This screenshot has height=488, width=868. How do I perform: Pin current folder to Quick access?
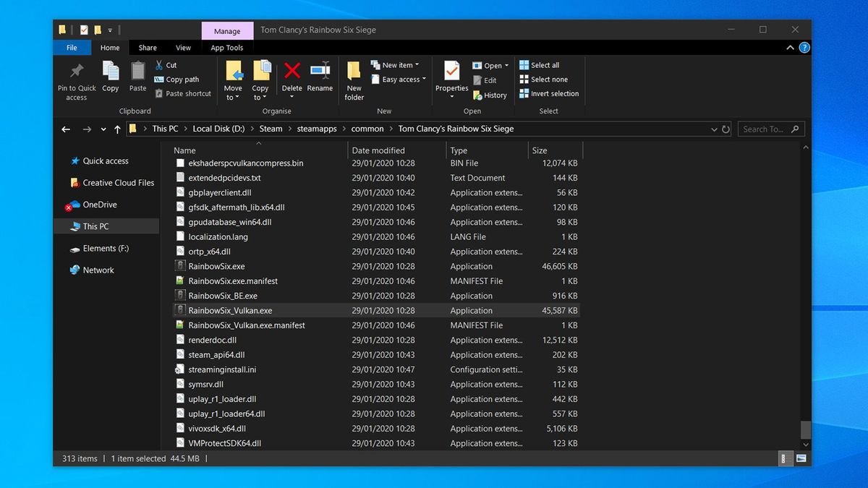pos(76,78)
